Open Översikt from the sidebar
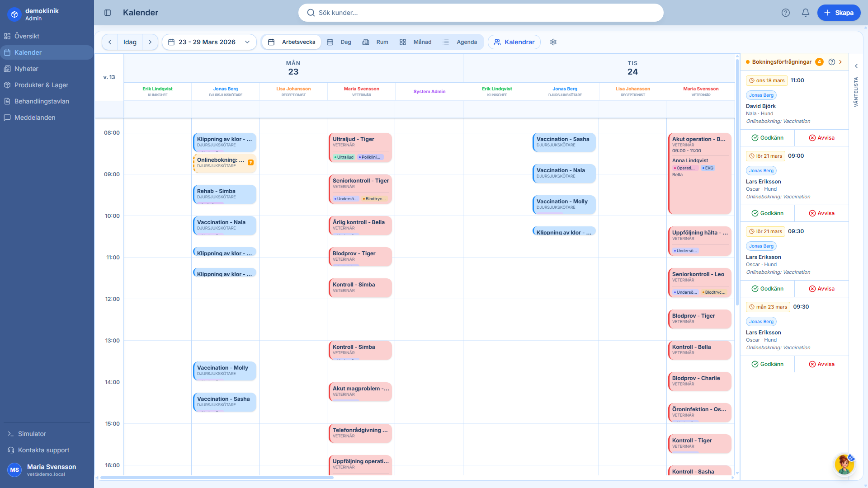Image resolution: width=868 pixels, height=488 pixels. click(x=27, y=36)
